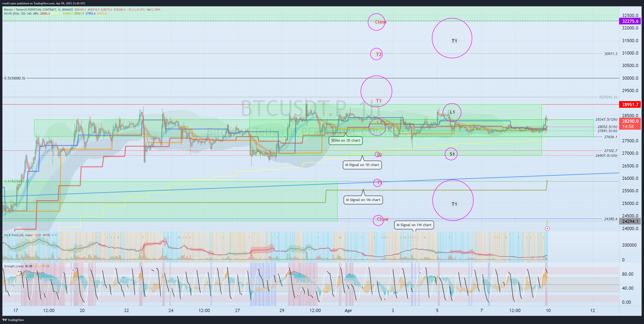644x324 pixels.
Task: Click the 24380.4 level label
Action: [611, 219]
